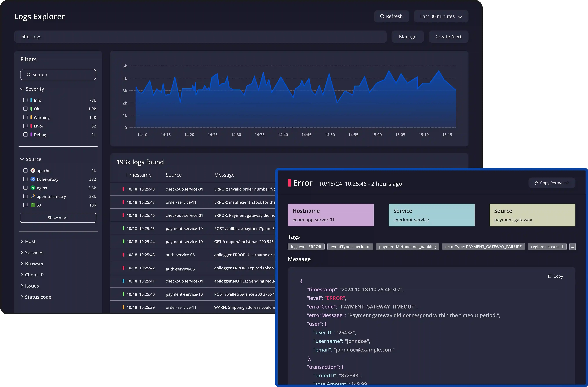Enable the nginx source checkbox
The height and width of the screenshot is (387, 588).
click(x=25, y=188)
